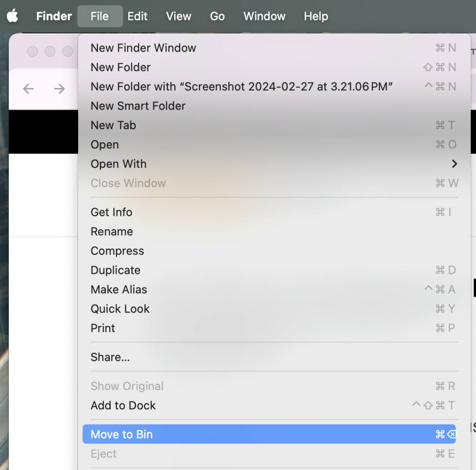Open the Edit menu
This screenshot has height=470, width=476.
pos(137,16)
